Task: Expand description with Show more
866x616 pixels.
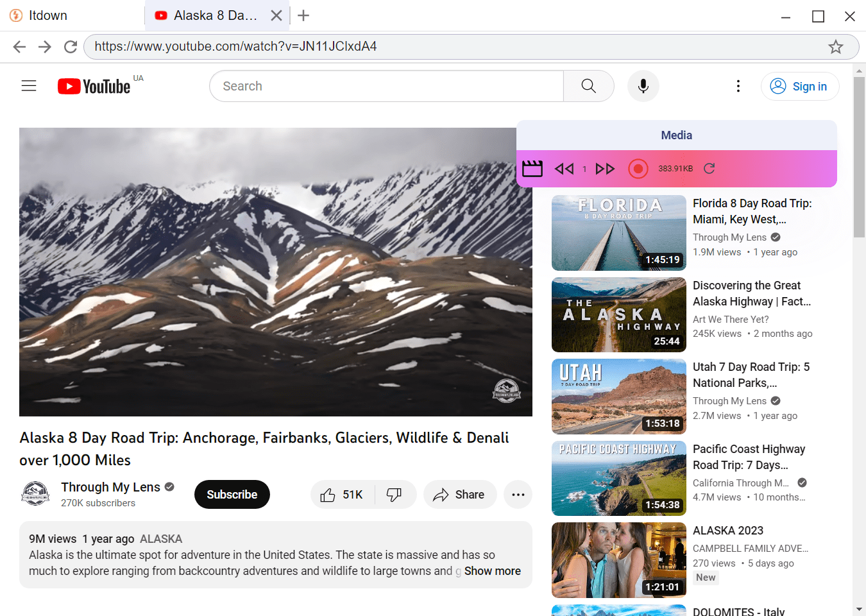Action: point(493,571)
